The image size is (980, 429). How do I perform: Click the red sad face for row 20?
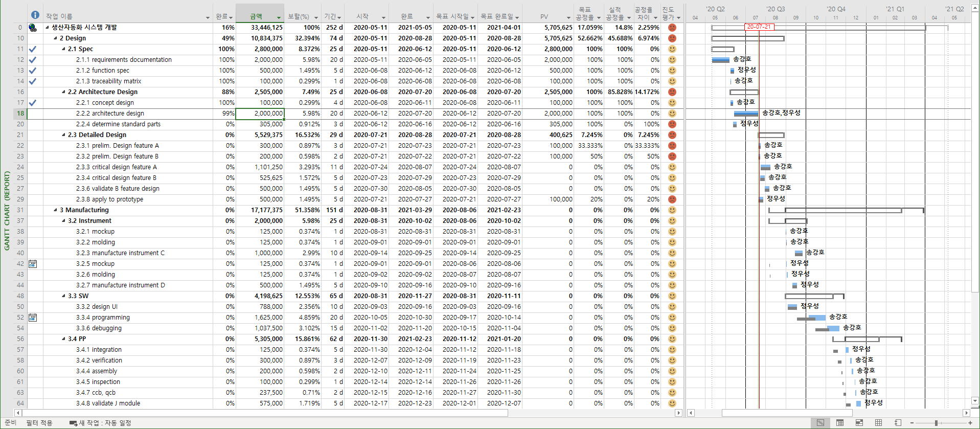click(672, 124)
